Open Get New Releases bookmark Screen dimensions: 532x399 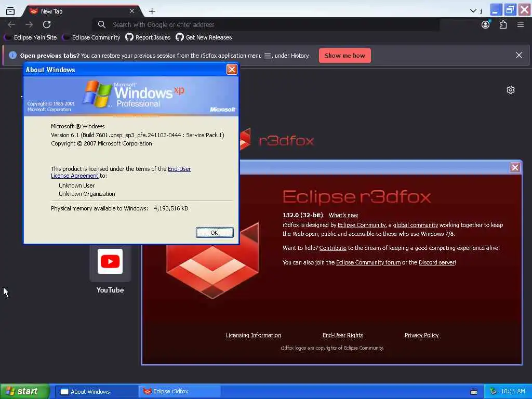204,37
